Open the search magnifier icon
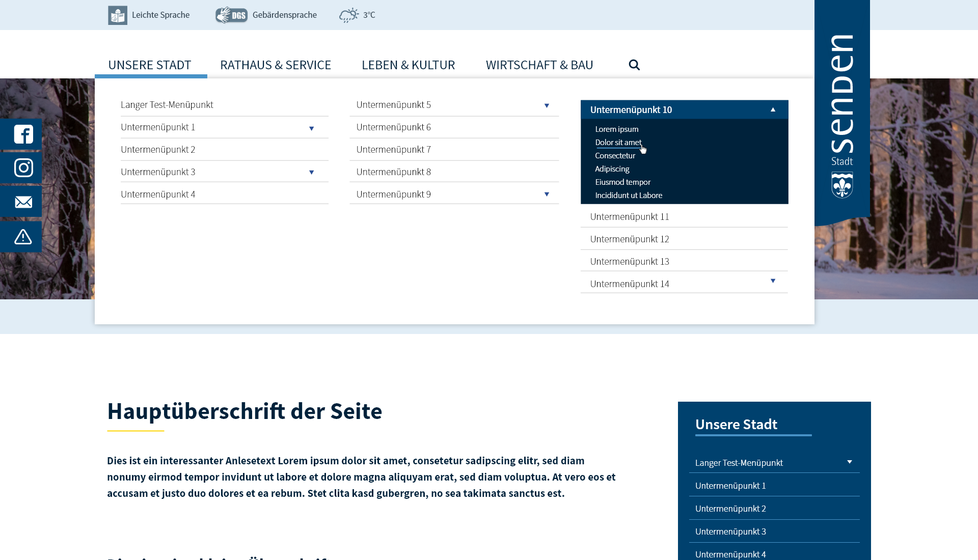This screenshot has width=978, height=560. tap(634, 65)
